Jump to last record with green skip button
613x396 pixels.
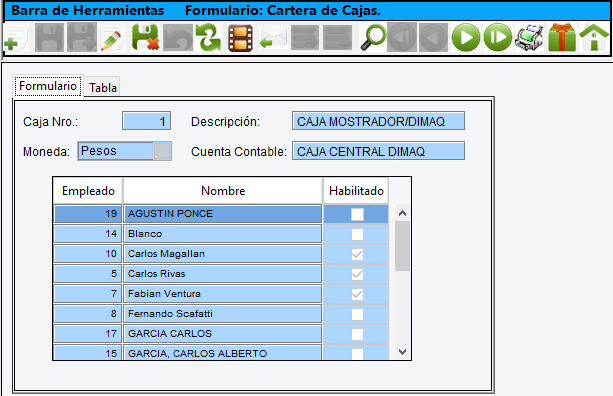pos(498,38)
